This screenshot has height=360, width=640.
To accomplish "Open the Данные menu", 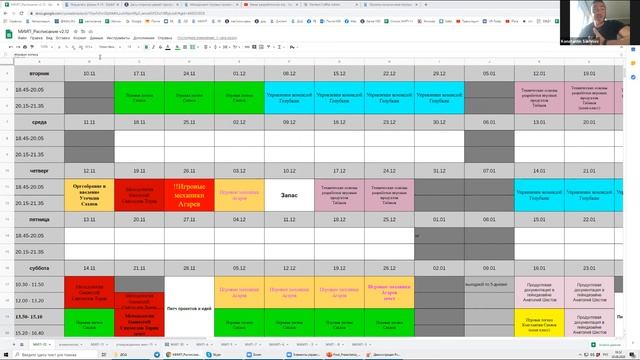I will (96, 38).
